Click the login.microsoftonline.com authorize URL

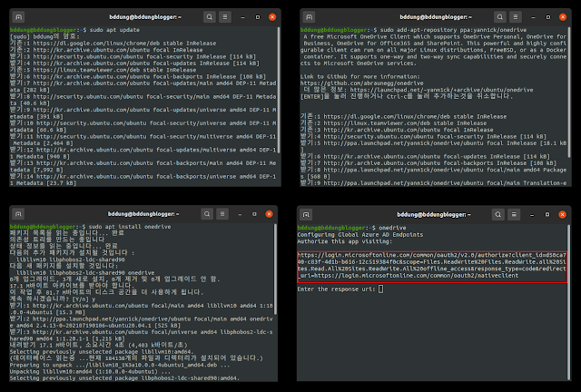[432, 265]
